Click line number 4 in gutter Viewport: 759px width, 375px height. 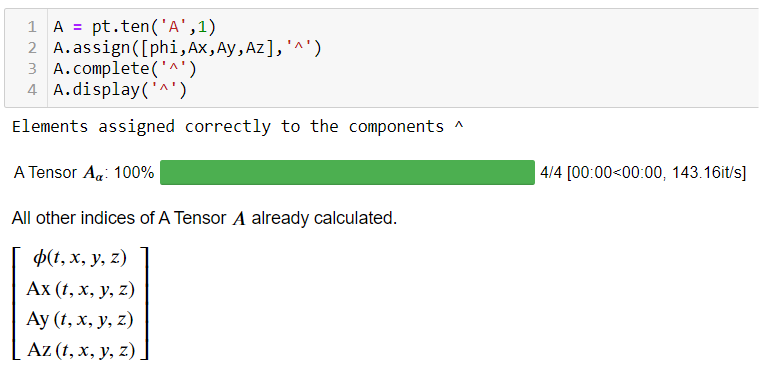32,90
